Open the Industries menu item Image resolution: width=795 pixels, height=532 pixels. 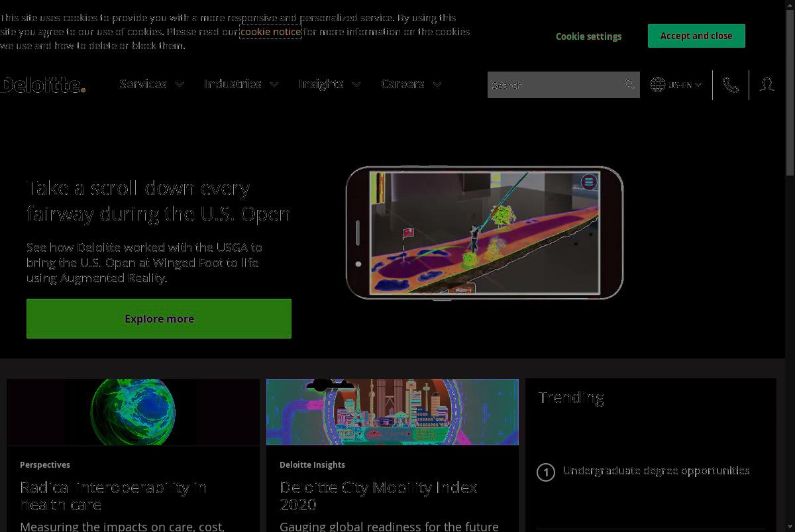click(x=233, y=84)
